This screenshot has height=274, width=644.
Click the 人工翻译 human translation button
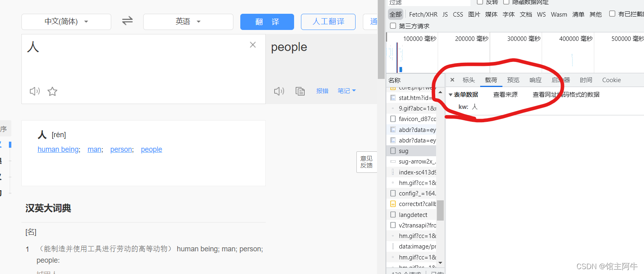pyautogui.click(x=328, y=22)
